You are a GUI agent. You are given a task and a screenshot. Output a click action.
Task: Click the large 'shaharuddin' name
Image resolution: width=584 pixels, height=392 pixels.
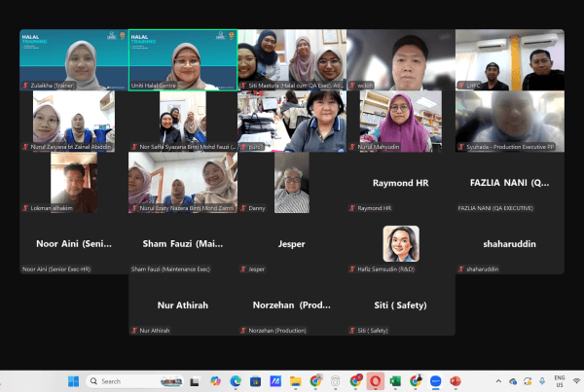(x=509, y=244)
